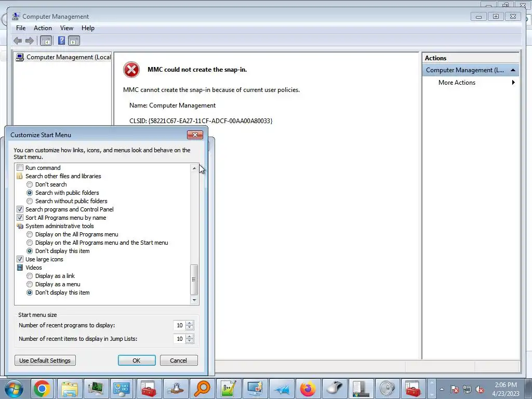The width and height of the screenshot is (532, 399).
Task: Select Display on All Programs and Start menu
Action: (30, 243)
